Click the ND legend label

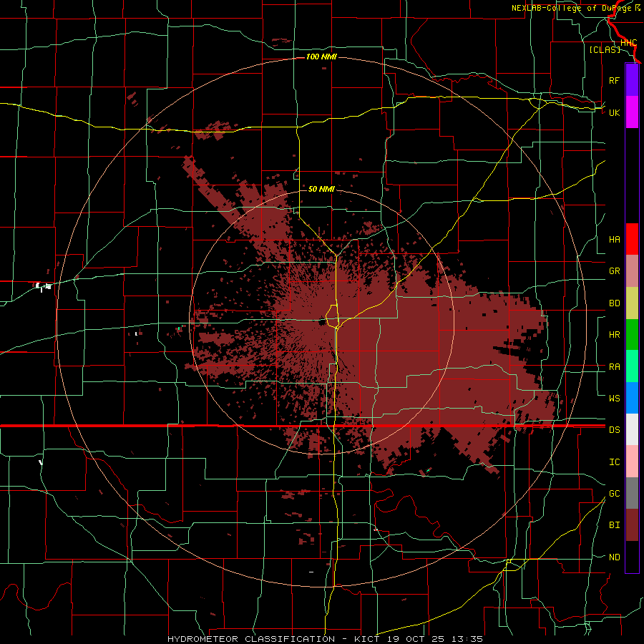click(614, 557)
